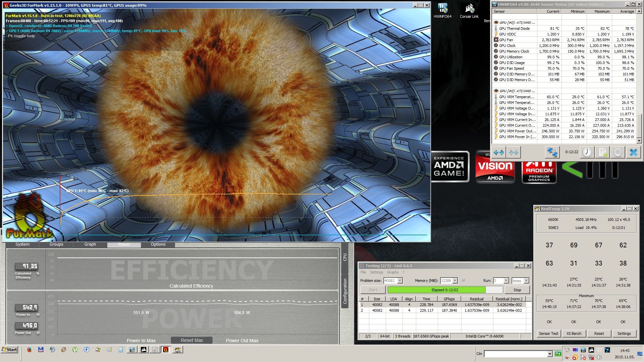Image resolution: width=644 pixels, height=362 pixels.
Task: Open the Corsair Link desktop shortcut
Action: 469,11
